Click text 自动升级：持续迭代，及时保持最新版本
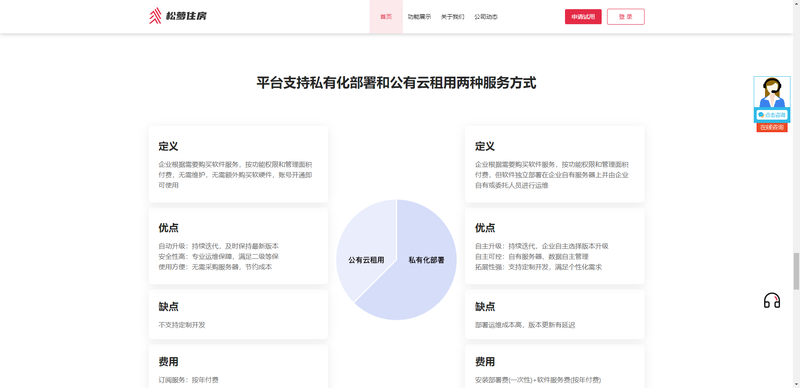This screenshot has height=388, width=800. 219,246
